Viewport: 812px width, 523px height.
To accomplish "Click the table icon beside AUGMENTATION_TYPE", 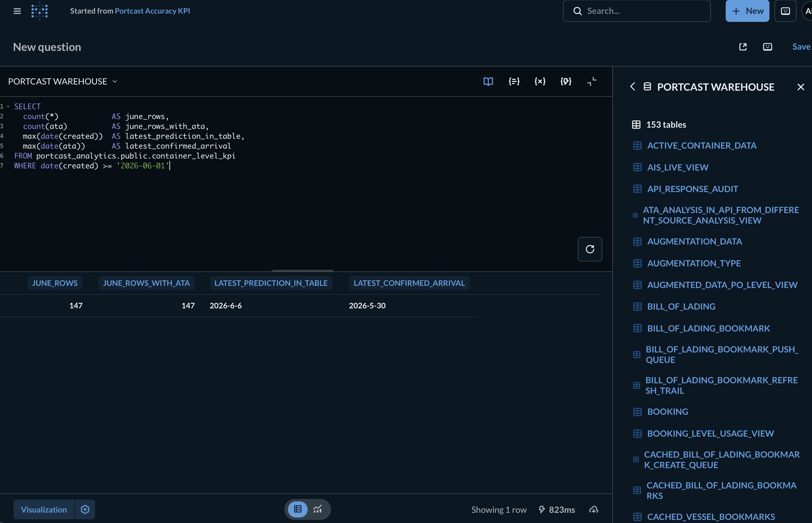I will 637,263.
